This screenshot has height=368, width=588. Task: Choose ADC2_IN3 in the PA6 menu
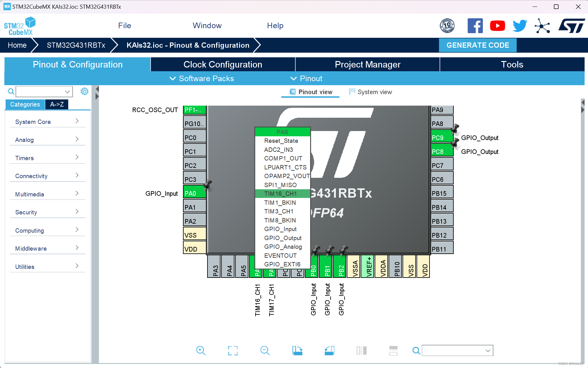pyautogui.click(x=283, y=150)
